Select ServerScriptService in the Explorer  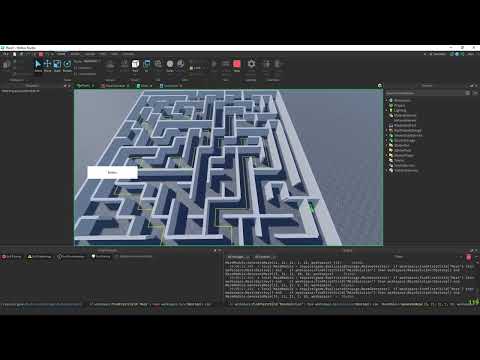coord(406,135)
